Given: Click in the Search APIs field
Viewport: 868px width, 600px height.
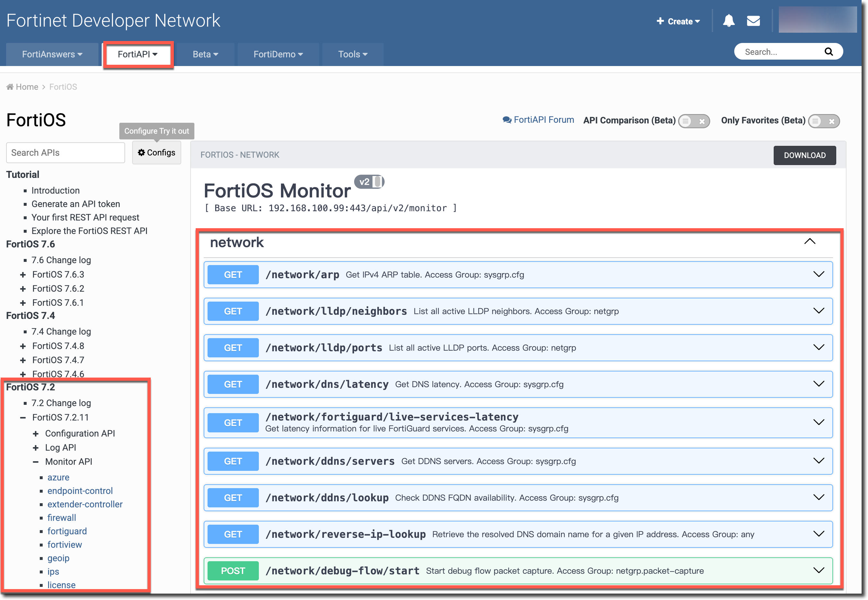Looking at the screenshot, I should 65,153.
